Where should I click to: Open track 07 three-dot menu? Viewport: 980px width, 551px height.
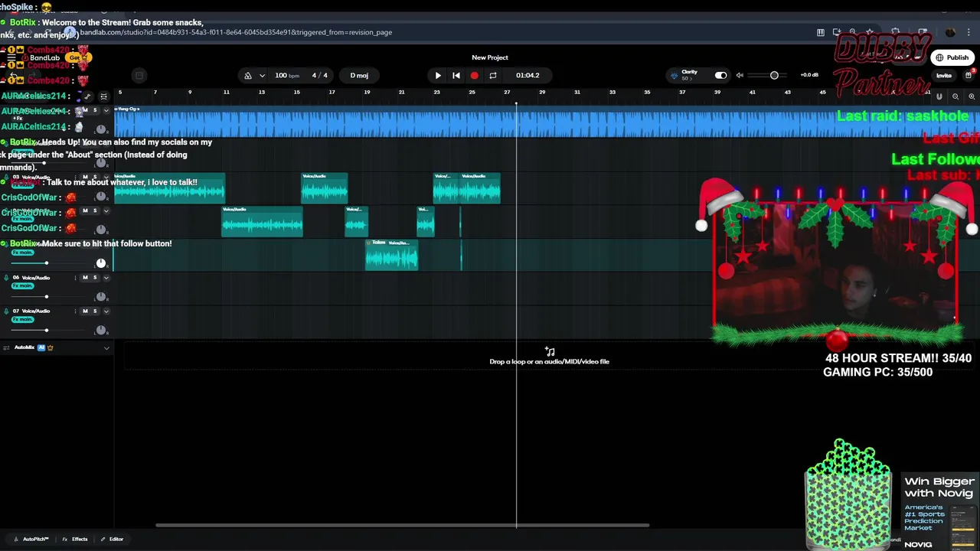(75, 311)
